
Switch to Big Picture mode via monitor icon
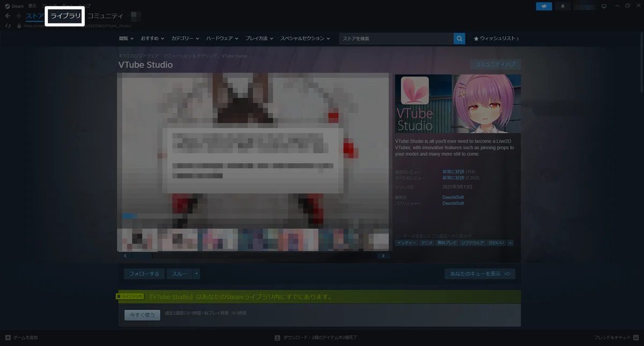(604, 6)
